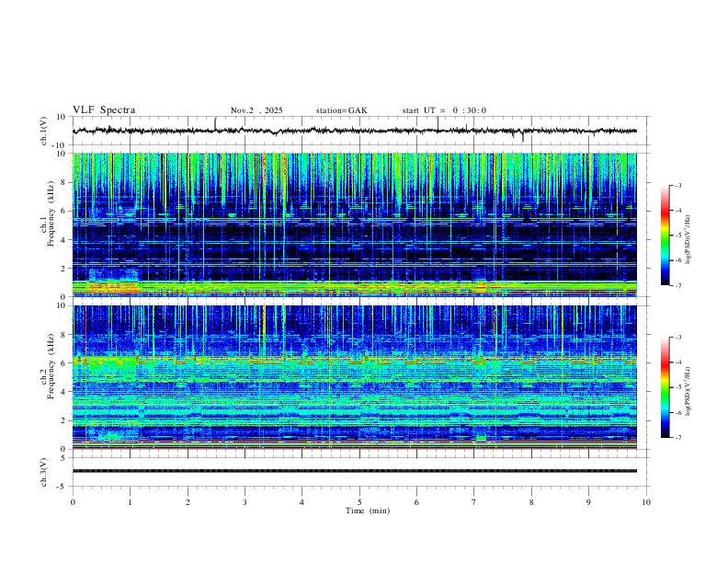Screen dimensions: 728x563
Task: Click the "-7" label on ch.2 color bar
Action: pos(678,437)
